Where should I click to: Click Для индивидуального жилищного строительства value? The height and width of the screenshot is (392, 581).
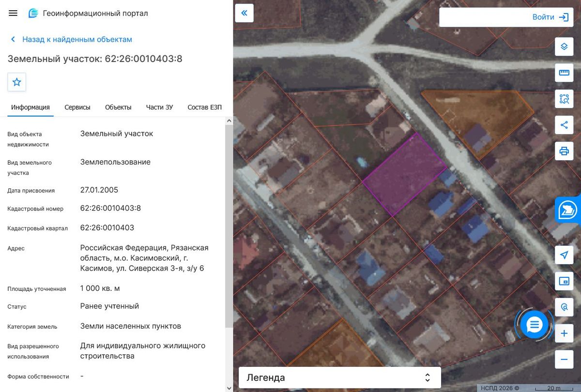(143, 351)
